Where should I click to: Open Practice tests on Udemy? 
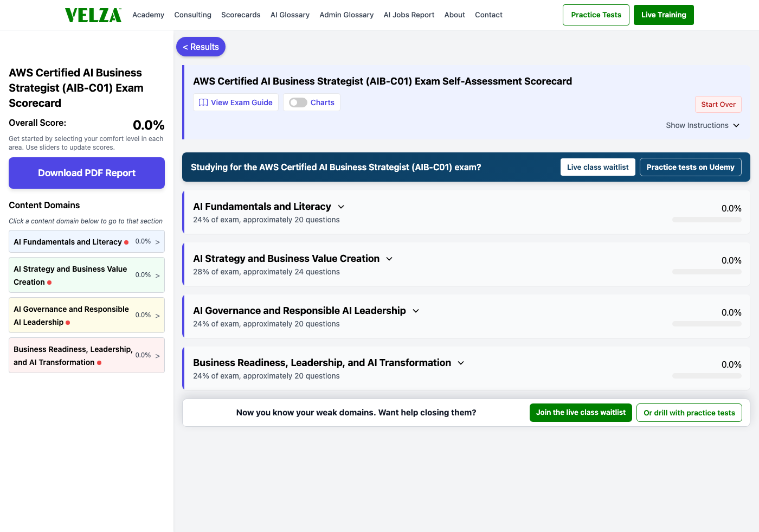coord(690,167)
